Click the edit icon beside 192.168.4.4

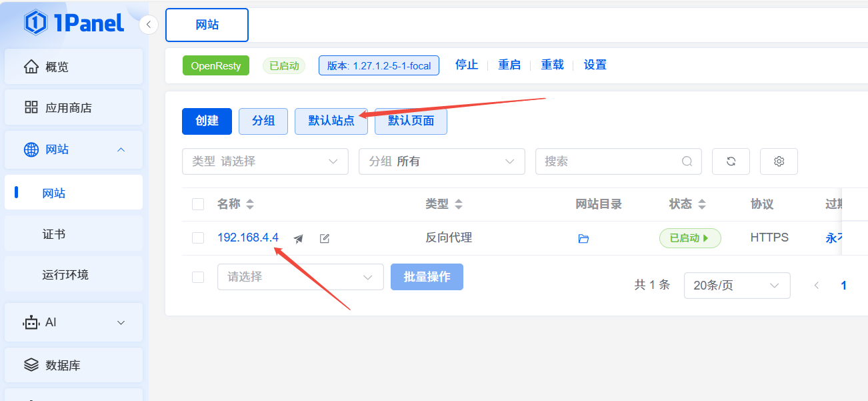pos(325,238)
